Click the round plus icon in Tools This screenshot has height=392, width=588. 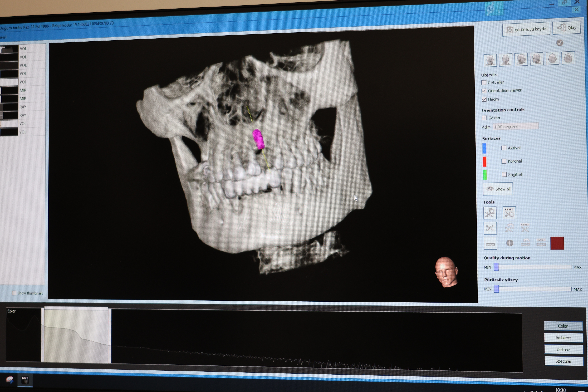(510, 243)
